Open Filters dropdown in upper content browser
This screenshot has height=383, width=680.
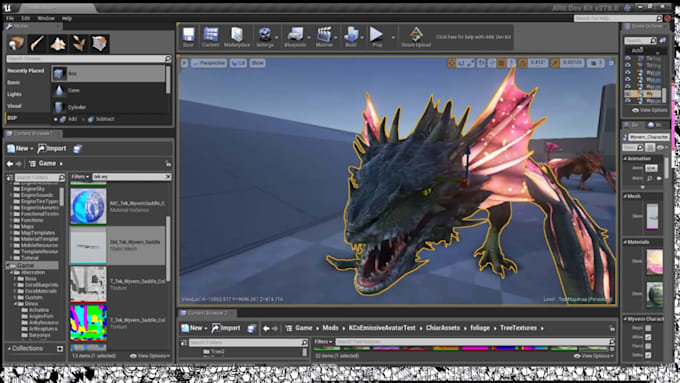coord(80,177)
